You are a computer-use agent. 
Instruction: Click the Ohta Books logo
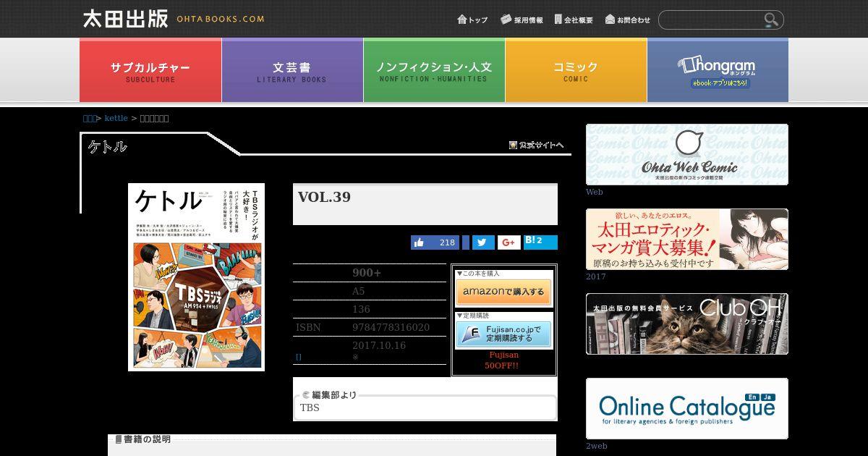point(174,19)
